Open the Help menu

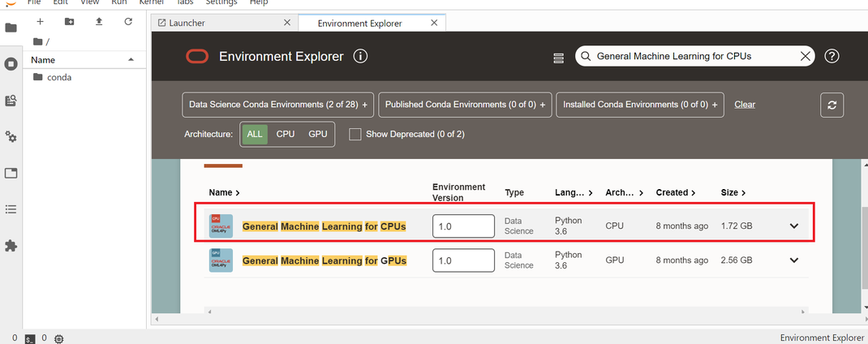[259, 2]
